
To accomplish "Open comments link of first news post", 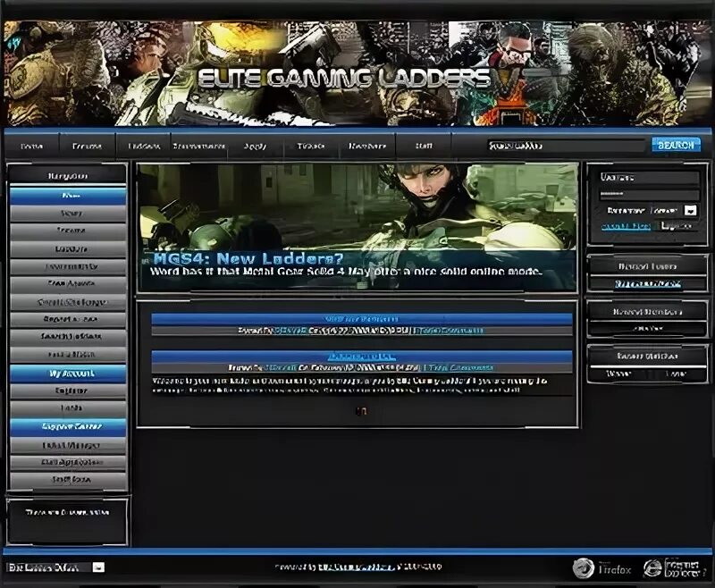I will [449, 330].
